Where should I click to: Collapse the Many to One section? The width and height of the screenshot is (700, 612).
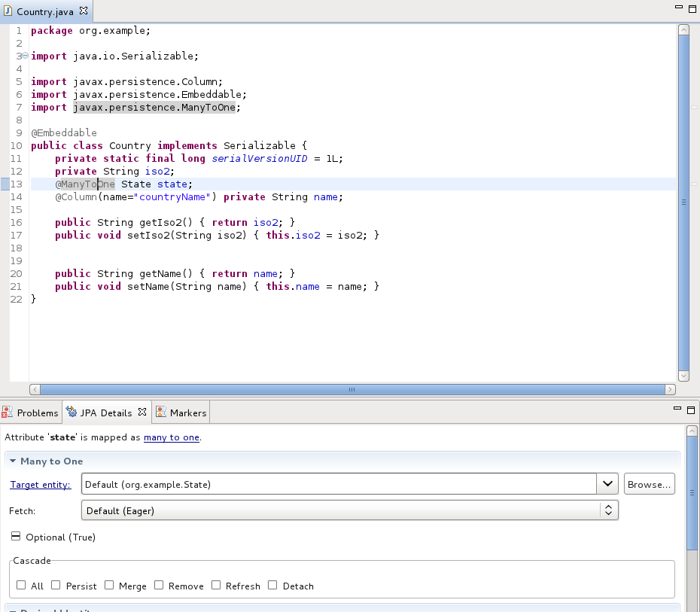(x=11, y=460)
